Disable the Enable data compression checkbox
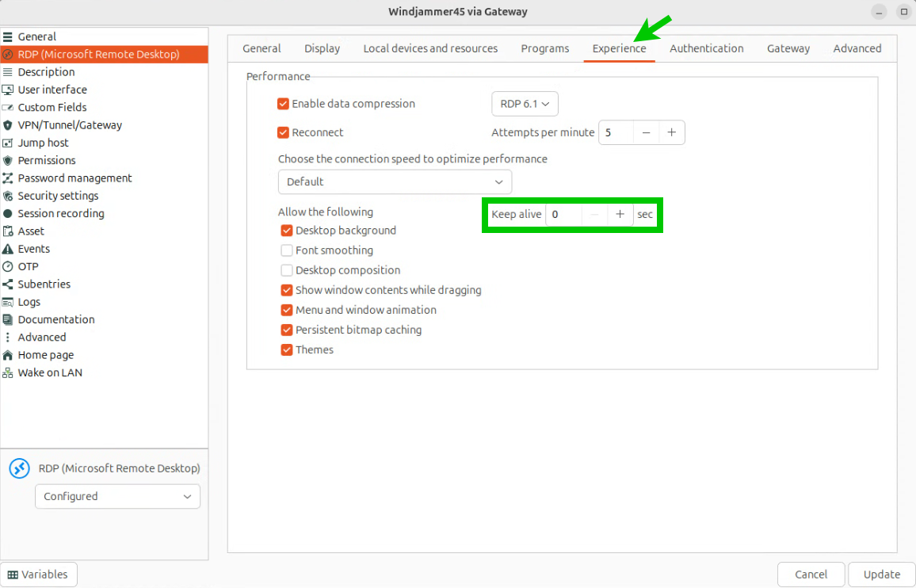 [x=283, y=104]
